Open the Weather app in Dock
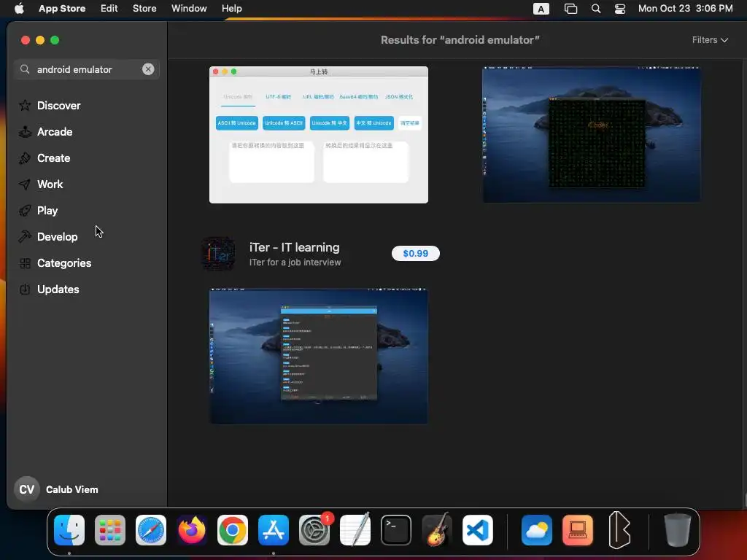747x560 pixels. click(x=537, y=530)
